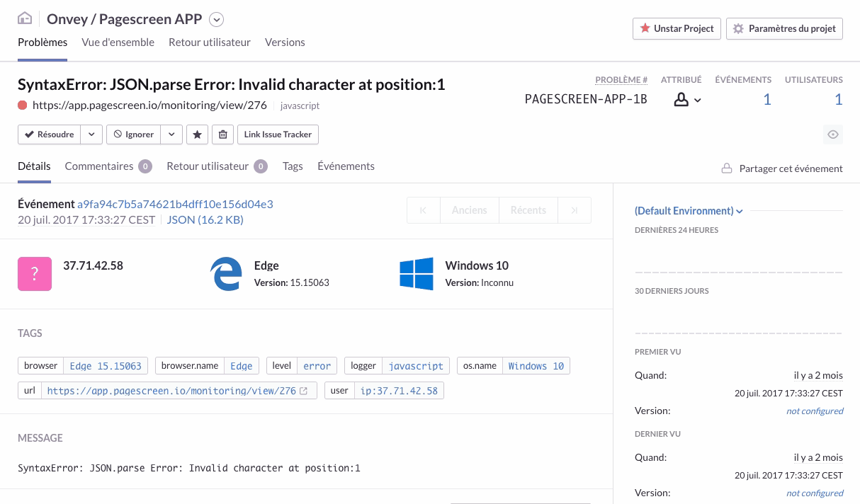
Task: Expand the Ignorer dropdown arrow
Action: click(x=171, y=134)
